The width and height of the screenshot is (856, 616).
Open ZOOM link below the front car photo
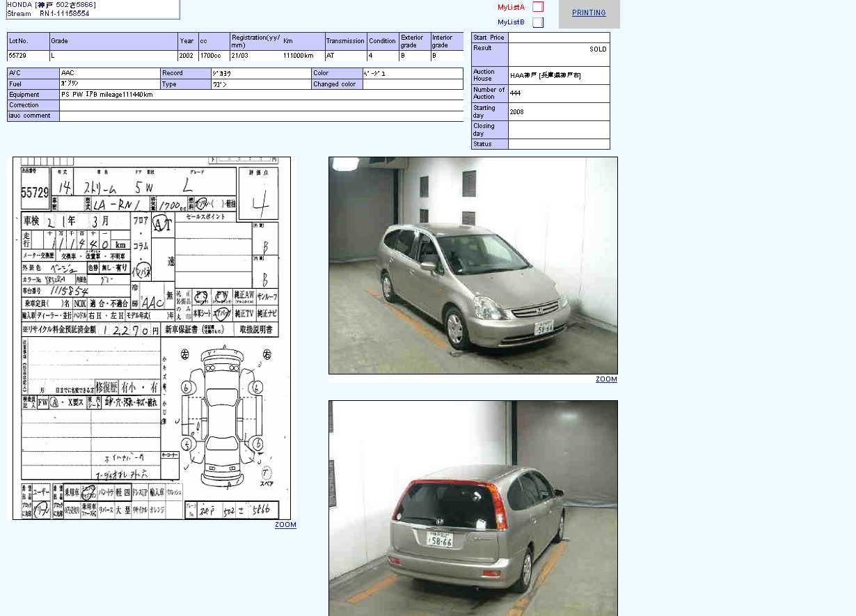point(606,379)
